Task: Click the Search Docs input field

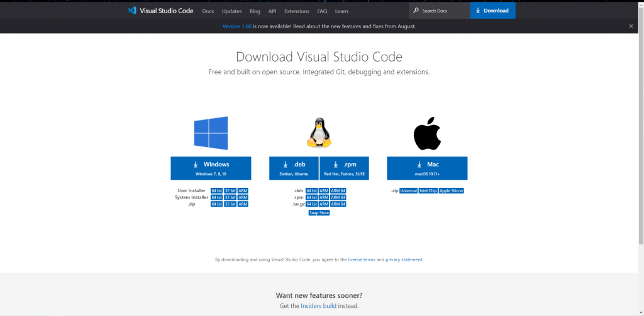Action: click(440, 11)
